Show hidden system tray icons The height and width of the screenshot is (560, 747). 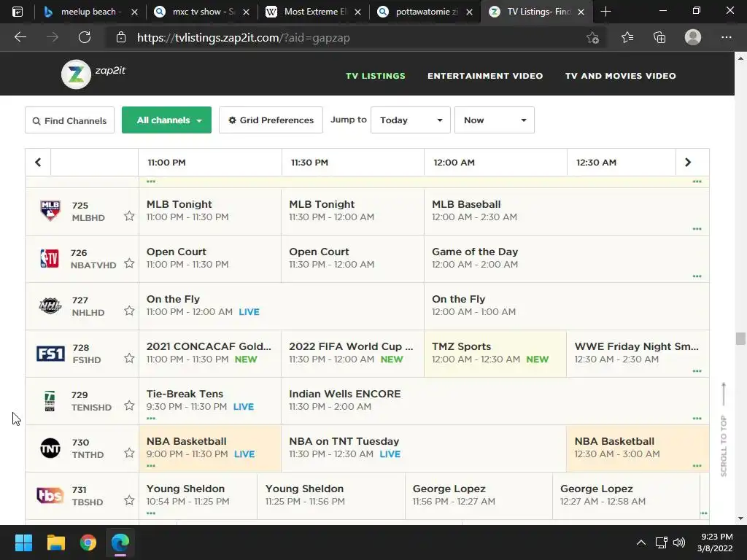(641, 542)
